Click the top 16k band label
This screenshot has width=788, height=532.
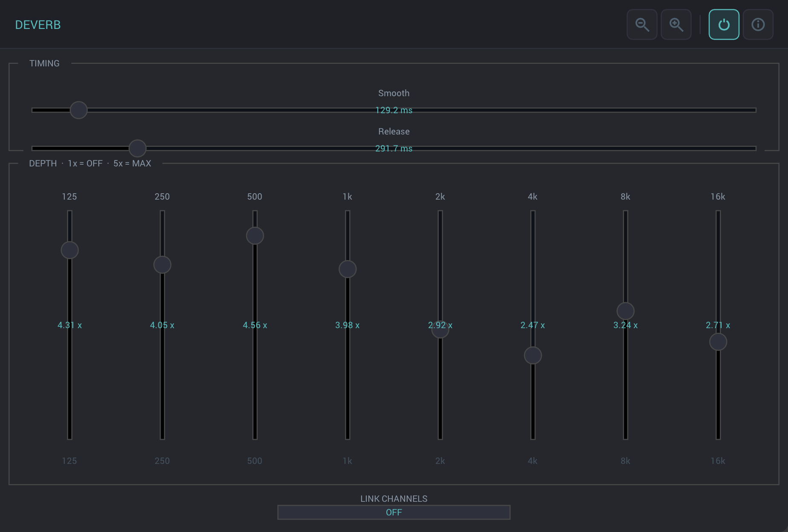[718, 197]
